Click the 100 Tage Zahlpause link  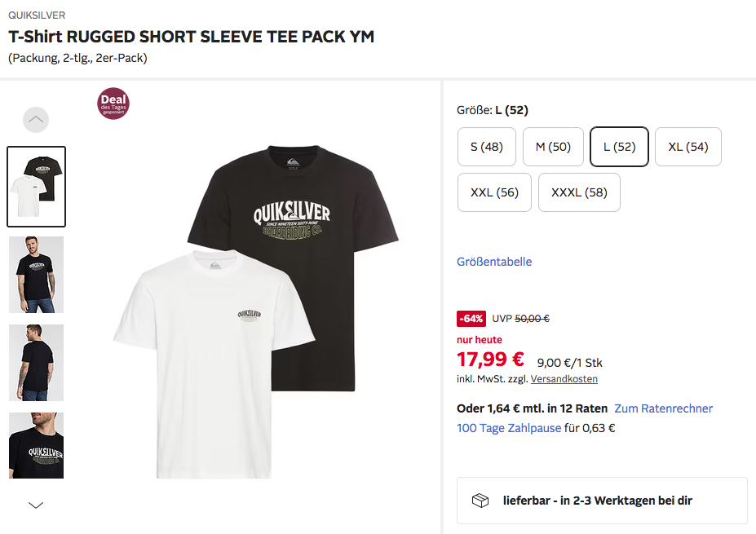tap(509, 428)
